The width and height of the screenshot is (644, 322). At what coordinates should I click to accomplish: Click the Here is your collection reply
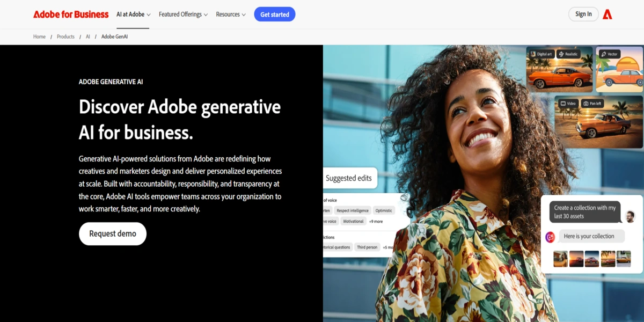click(x=591, y=236)
